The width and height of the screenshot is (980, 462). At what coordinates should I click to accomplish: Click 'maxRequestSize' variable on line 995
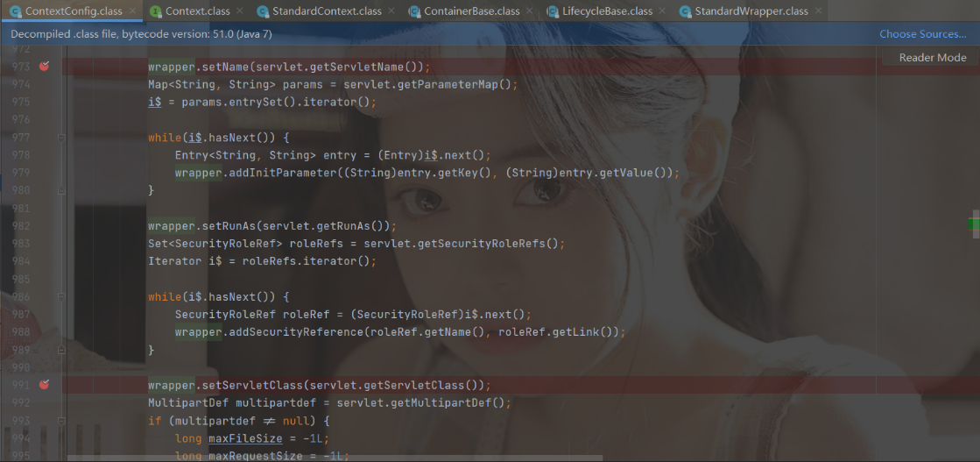point(257,455)
